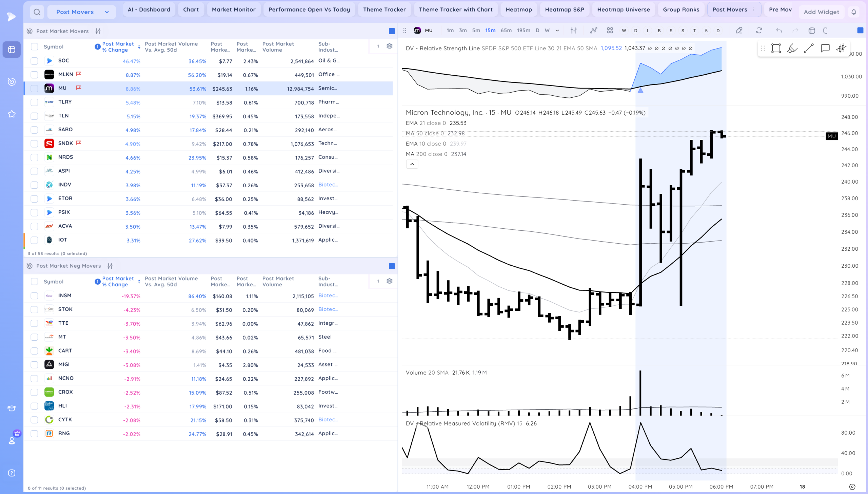The height and width of the screenshot is (494, 868).
Task: Open column settings gear in Neg Movers table
Action: click(389, 281)
